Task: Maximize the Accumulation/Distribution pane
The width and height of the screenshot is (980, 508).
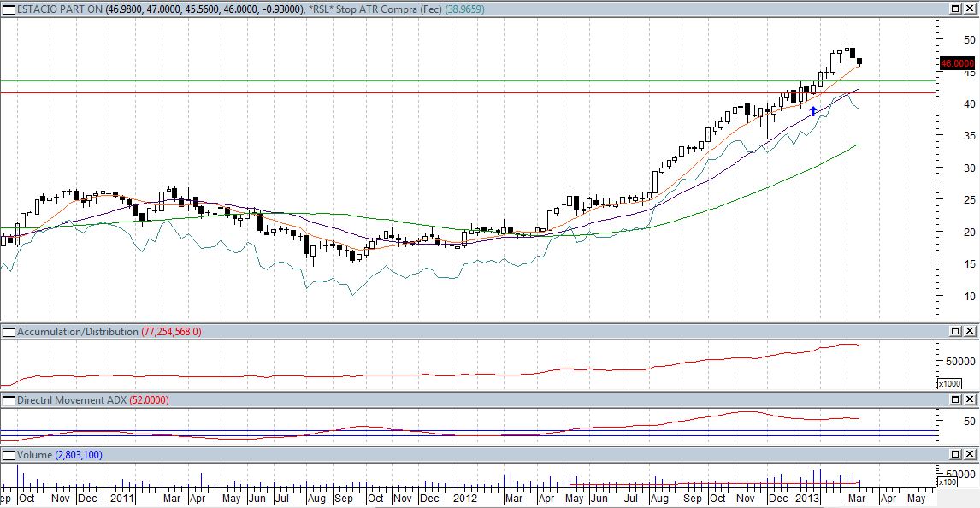Action: (957, 331)
